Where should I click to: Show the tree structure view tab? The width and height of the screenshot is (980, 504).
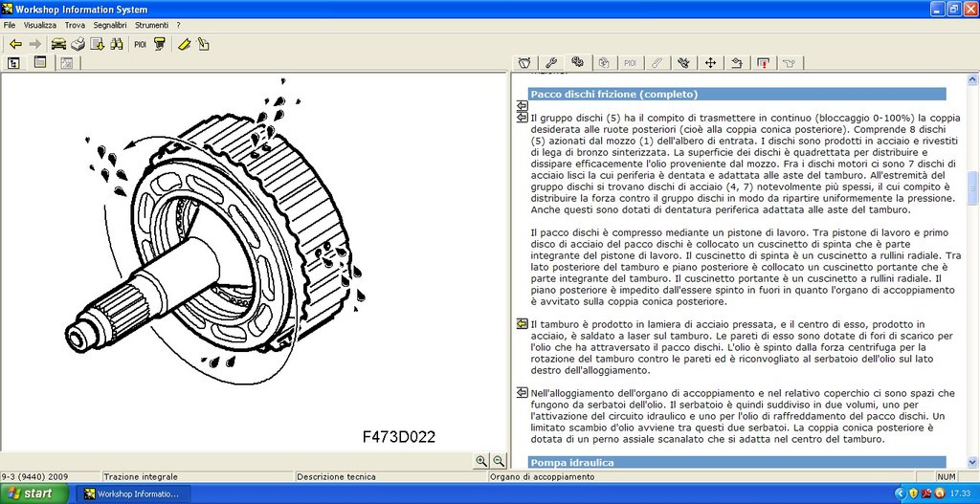click(13, 62)
